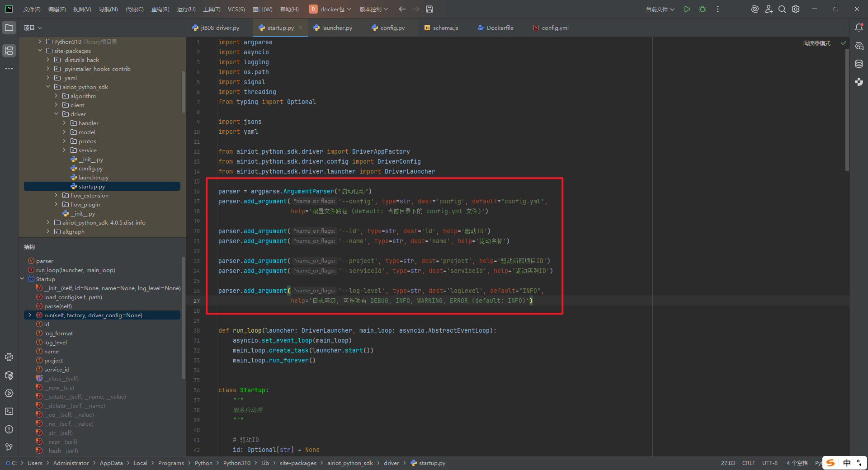The height and width of the screenshot is (470, 868).
Task: Select config.py in project tree
Action: [x=90, y=168]
